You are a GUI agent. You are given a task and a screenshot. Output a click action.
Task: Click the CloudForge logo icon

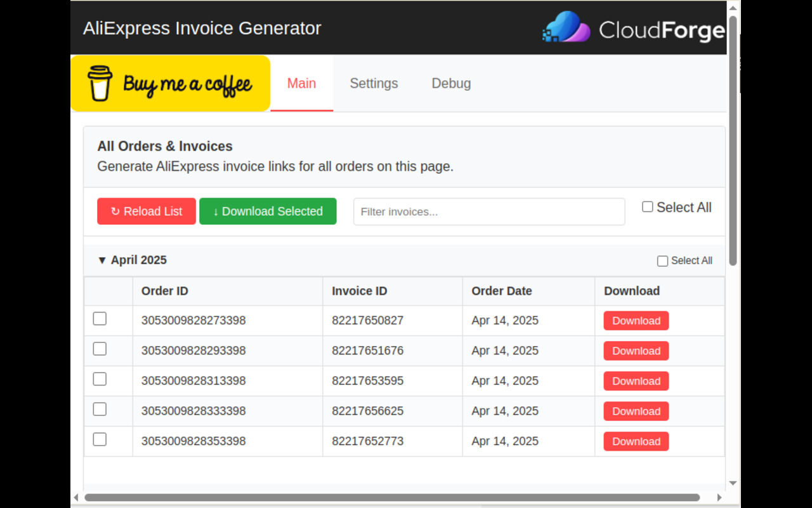(566, 27)
